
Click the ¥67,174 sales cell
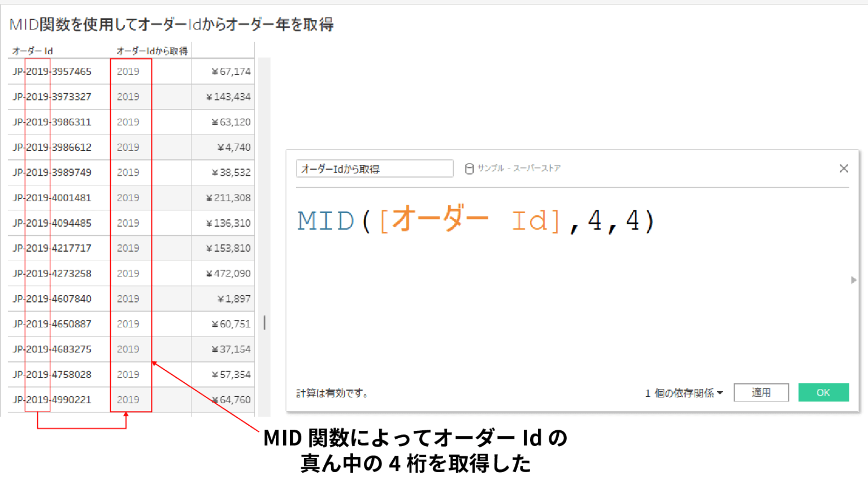[232, 71]
